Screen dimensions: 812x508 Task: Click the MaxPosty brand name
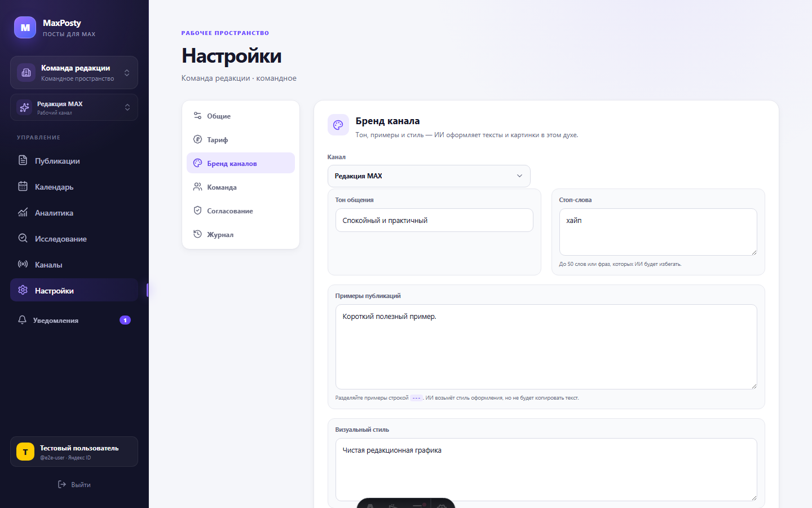[62, 23]
